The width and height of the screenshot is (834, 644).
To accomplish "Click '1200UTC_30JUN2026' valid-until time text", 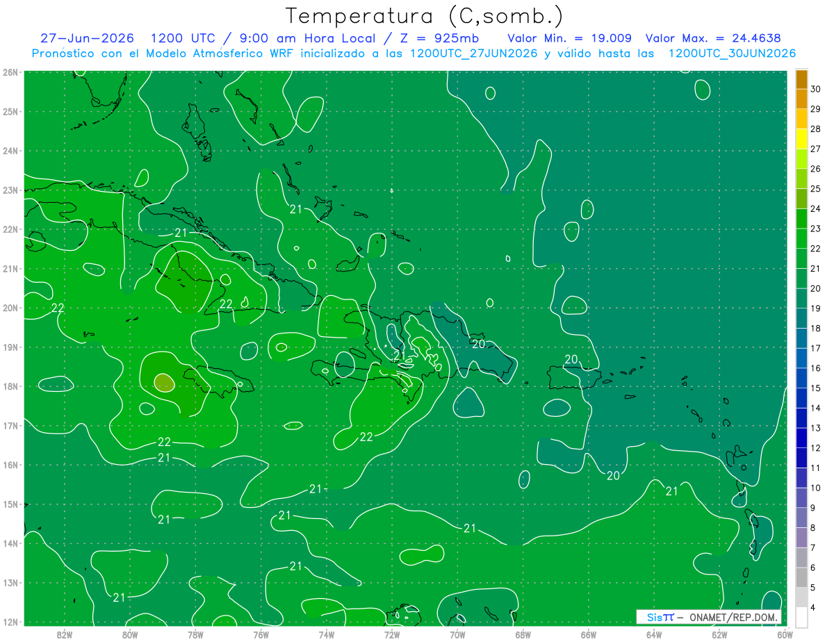I will (x=732, y=53).
